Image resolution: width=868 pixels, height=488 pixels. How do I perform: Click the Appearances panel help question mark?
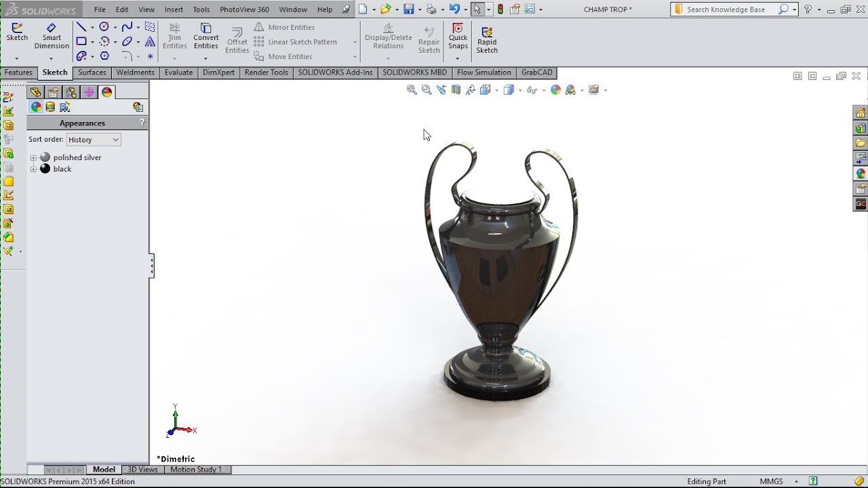[x=142, y=123]
